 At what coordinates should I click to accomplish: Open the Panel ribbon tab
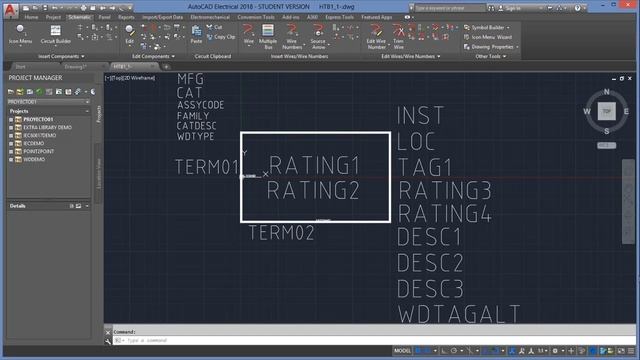(x=104, y=17)
